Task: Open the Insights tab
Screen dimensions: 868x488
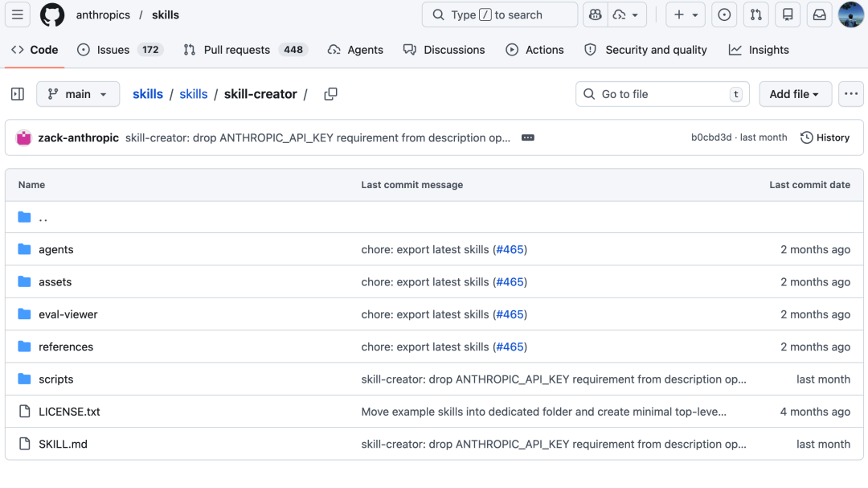Action: tap(759, 50)
